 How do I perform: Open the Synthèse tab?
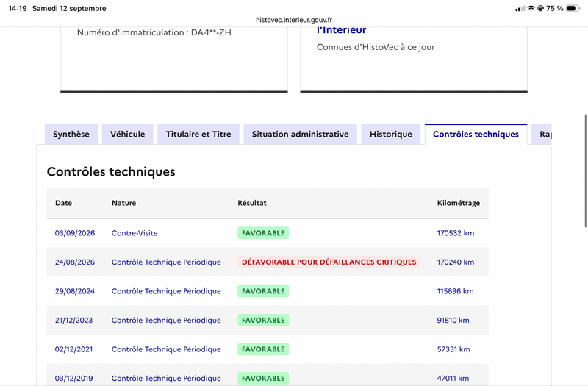pyautogui.click(x=71, y=135)
